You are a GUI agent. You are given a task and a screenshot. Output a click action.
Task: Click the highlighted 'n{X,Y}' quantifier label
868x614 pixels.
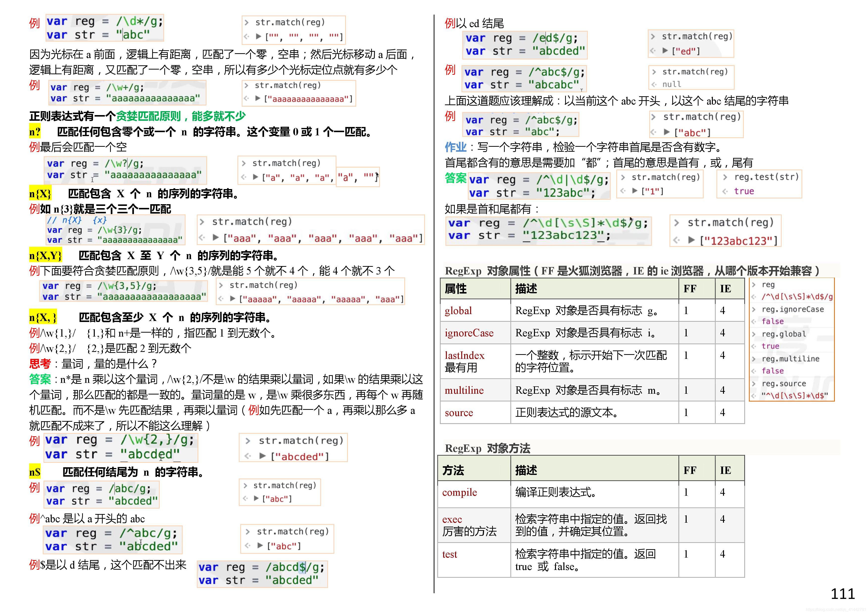[x=45, y=256]
